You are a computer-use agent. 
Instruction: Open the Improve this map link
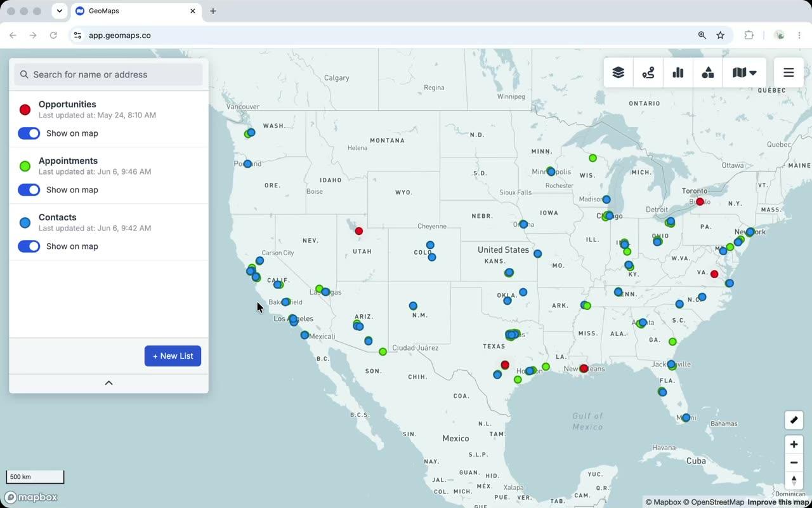pos(778,502)
